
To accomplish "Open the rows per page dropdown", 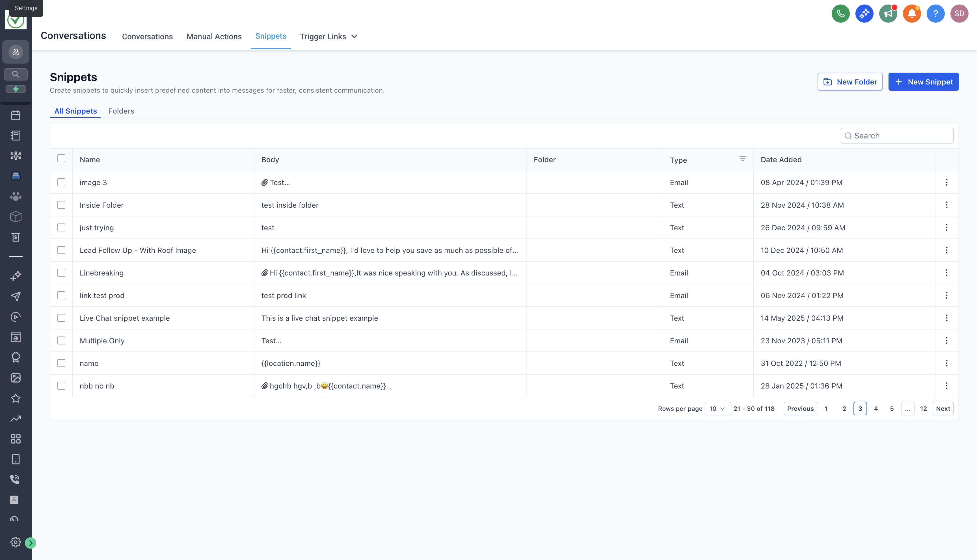I will (x=717, y=409).
